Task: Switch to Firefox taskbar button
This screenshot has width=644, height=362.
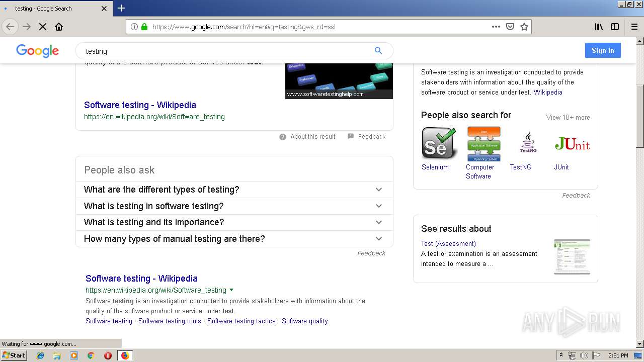Action: click(125, 355)
